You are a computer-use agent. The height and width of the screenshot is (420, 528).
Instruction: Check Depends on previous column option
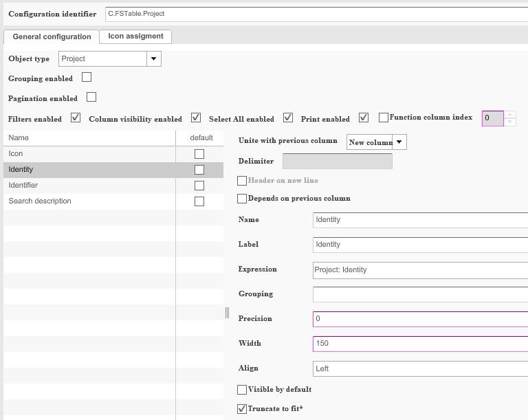point(242,199)
